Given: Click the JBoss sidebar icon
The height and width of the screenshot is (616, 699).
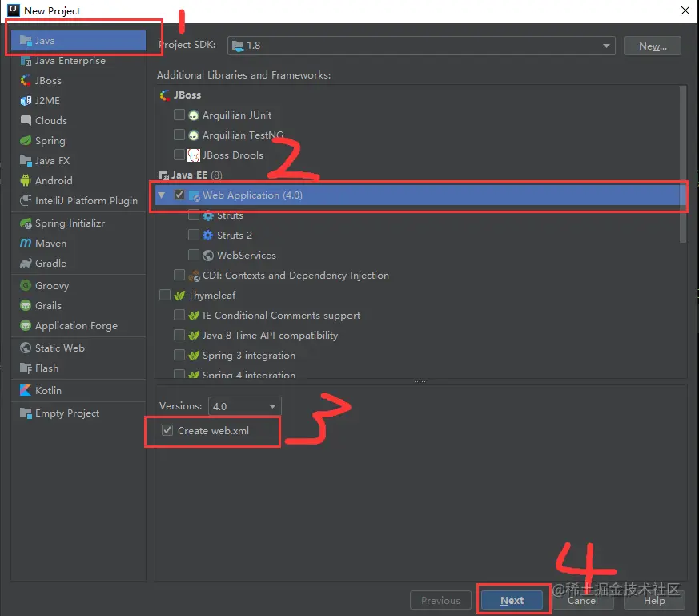Looking at the screenshot, I should point(26,81).
